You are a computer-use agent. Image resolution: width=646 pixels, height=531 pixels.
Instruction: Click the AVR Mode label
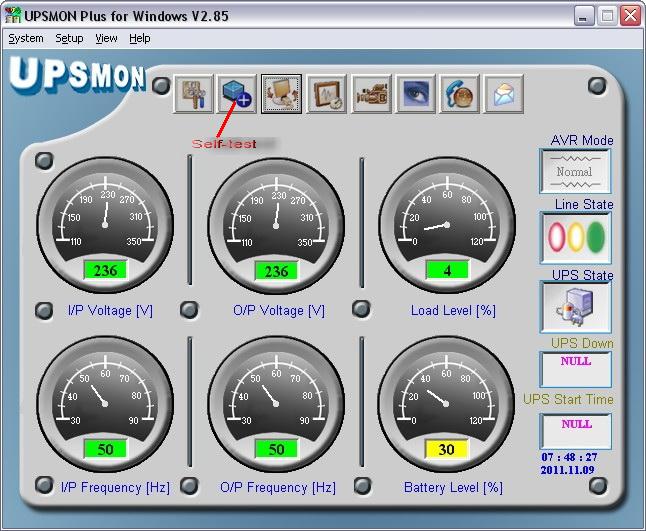[x=582, y=140]
